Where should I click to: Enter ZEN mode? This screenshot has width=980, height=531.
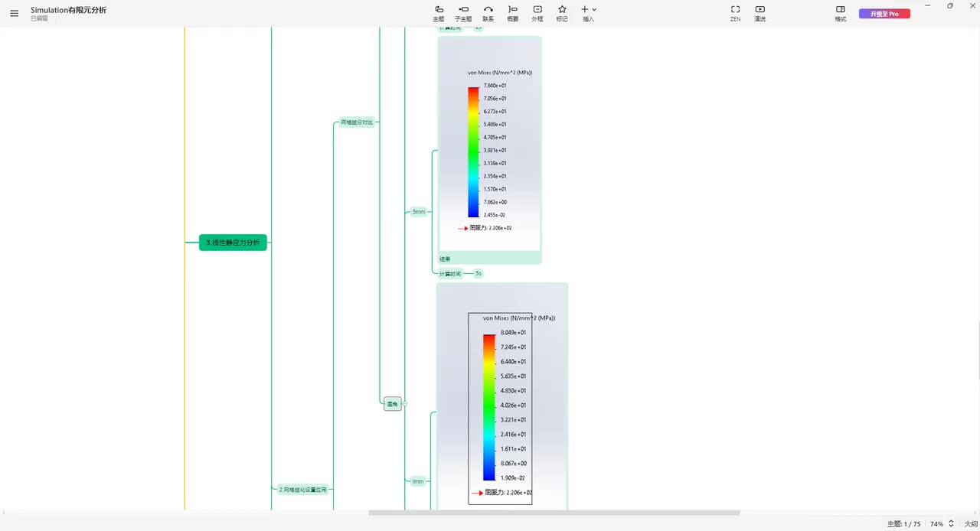click(x=735, y=13)
